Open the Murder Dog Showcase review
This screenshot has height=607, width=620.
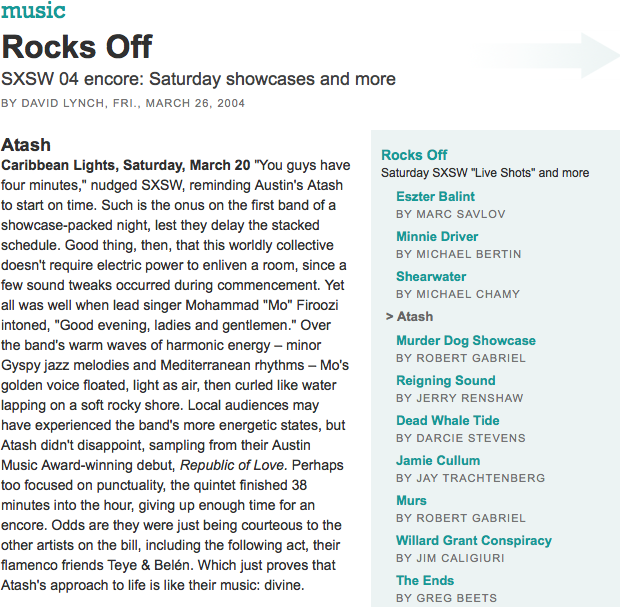[465, 341]
